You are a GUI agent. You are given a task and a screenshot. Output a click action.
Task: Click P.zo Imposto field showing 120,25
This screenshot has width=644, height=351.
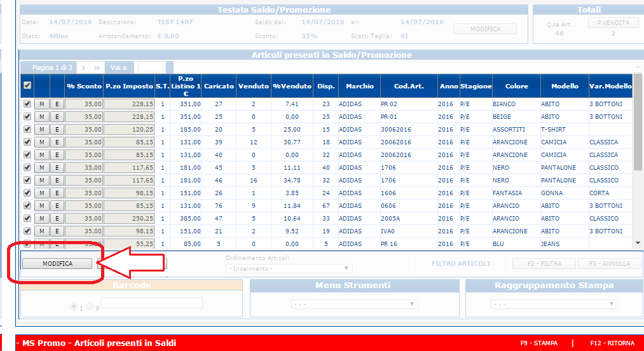click(129, 130)
